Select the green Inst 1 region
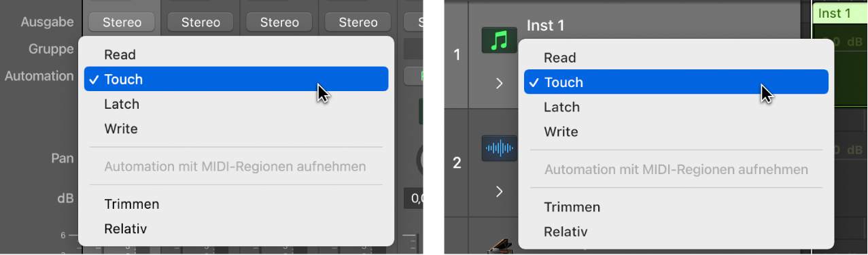 click(840, 13)
